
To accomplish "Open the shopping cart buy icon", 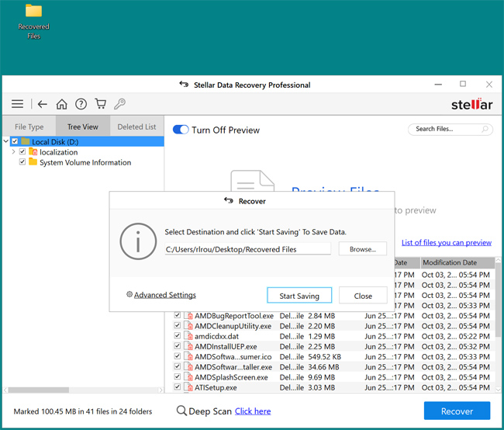I will click(x=101, y=104).
